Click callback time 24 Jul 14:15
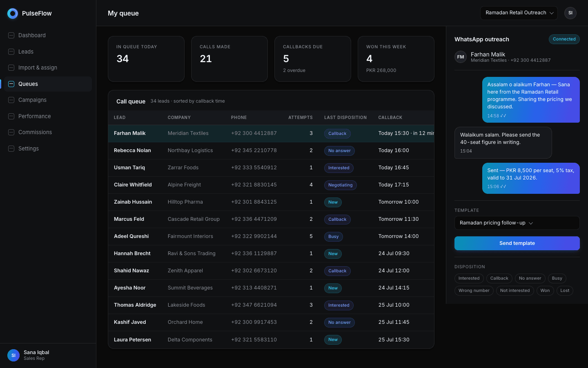The image size is (588, 368). point(394,288)
